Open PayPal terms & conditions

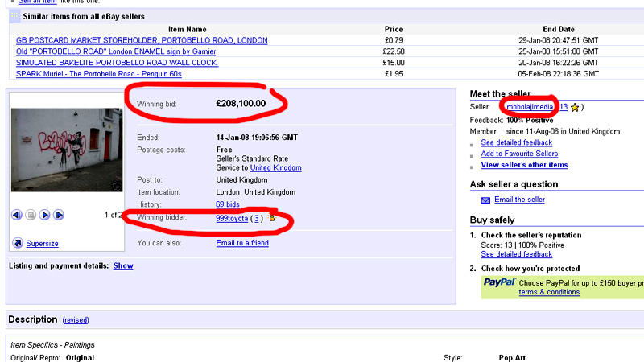(549, 292)
